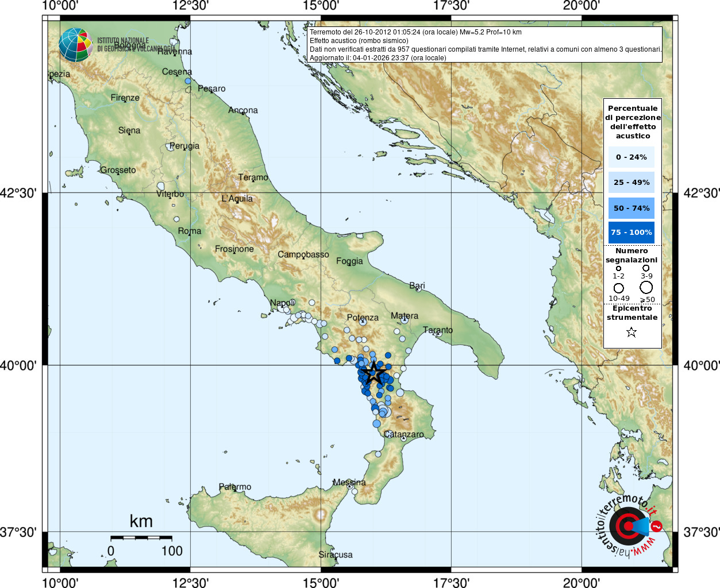Click the km scale bar

(x=141, y=538)
